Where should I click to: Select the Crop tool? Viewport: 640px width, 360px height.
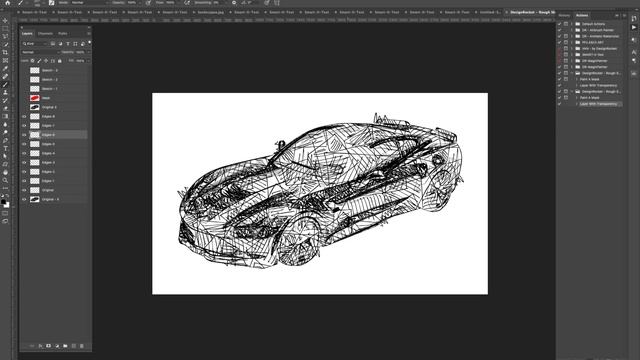pos(5,52)
